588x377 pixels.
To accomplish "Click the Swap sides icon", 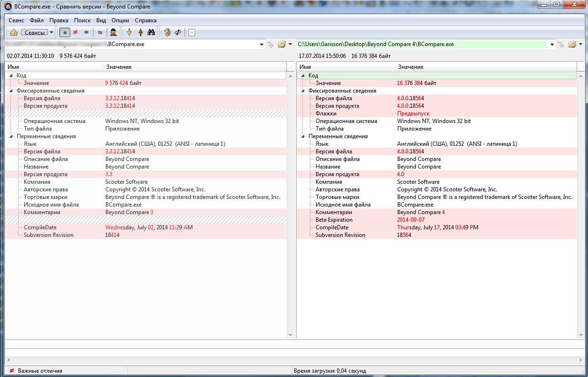I will tap(167, 33).
